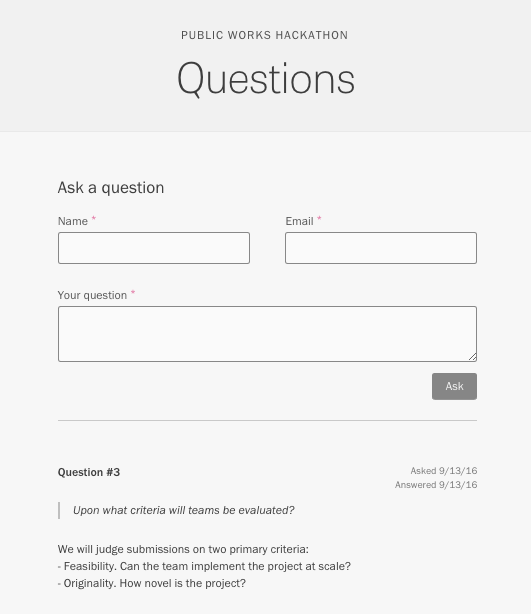Click the Email field label
Viewport: 531px width, 614px height.
(299, 221)
